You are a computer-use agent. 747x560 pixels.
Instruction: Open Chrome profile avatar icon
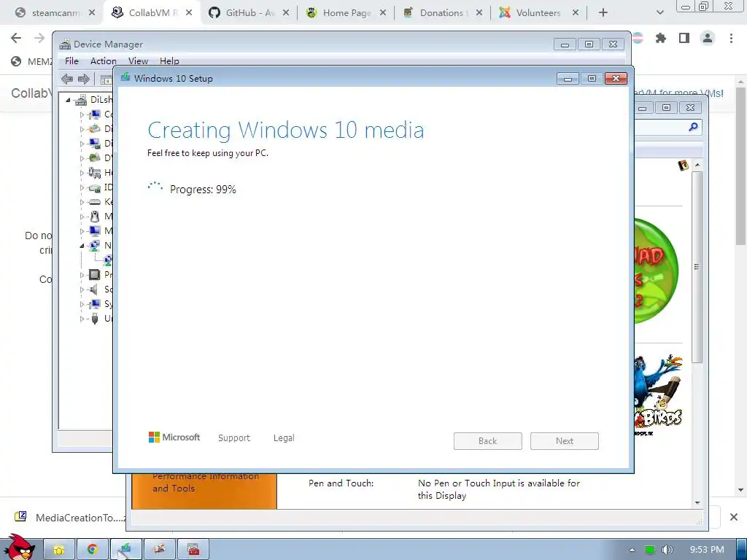click(x=708, y=38)
